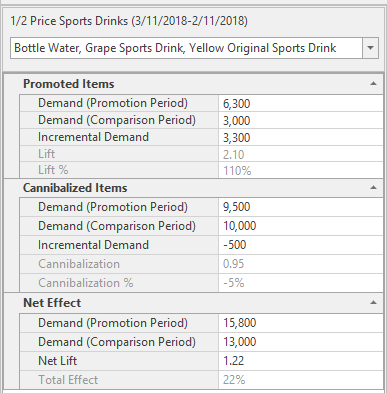Click the Lift value 2.10
Image resolution: width=387 pixels, height=393 pixels.
[234, 154]
